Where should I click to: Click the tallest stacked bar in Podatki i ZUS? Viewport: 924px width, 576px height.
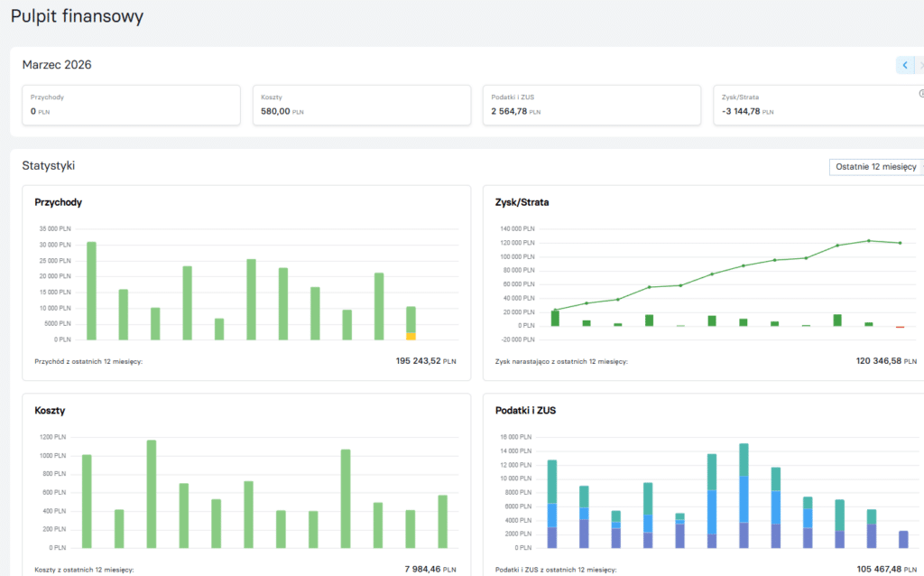pyautogui.click(x=744, y=496)
